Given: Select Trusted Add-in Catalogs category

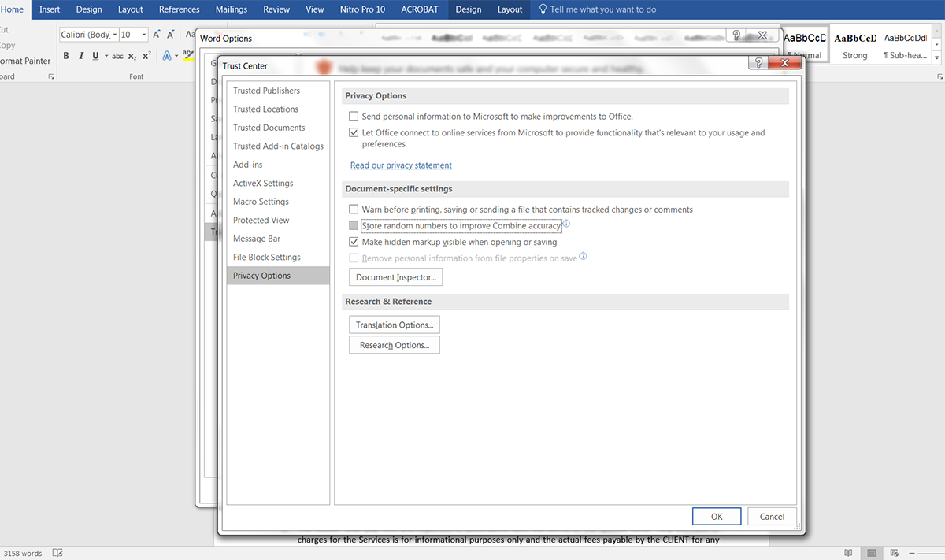Looking at the screenshot, I should (278, 146).
